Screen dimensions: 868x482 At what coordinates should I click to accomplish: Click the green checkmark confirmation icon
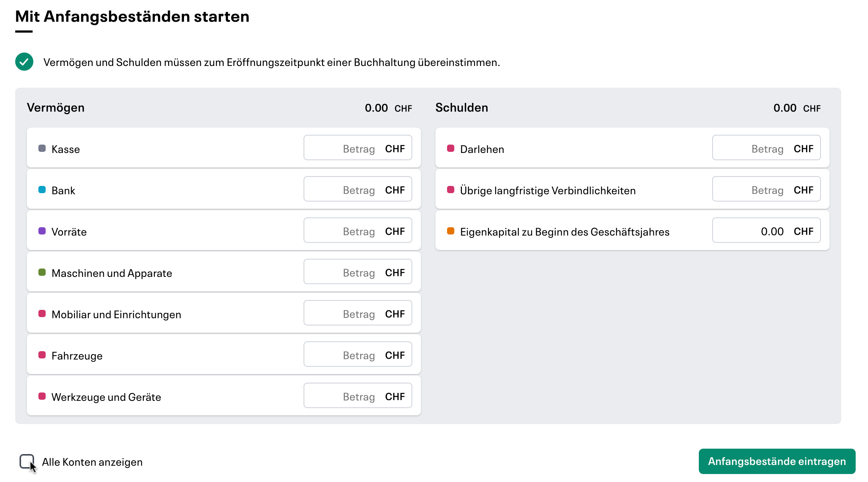[24, 62]
